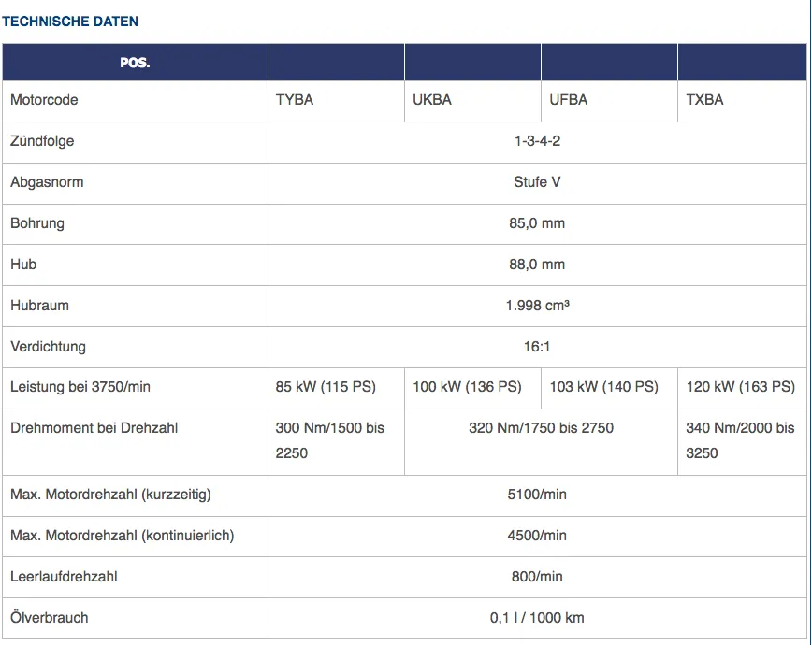
Task: Select the Stufe V emission value
Action: tap(537, 182)
